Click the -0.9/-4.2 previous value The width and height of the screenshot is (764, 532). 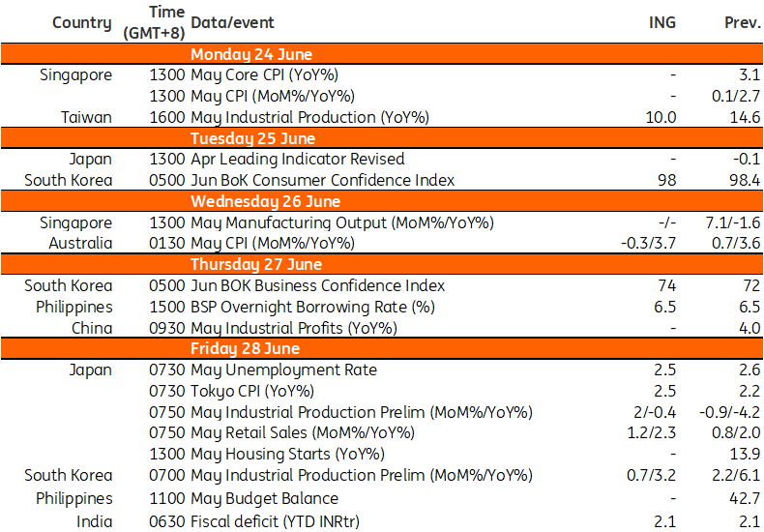(729, 412)
